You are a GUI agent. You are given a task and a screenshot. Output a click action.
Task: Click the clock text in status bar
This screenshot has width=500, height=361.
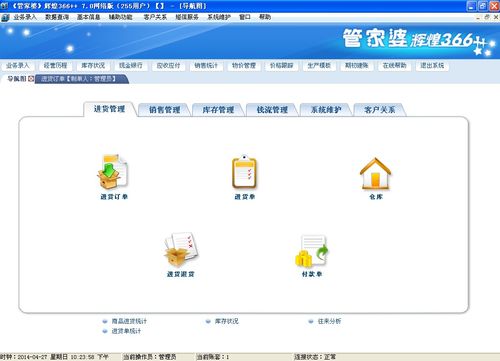click(x=54, y=357)
